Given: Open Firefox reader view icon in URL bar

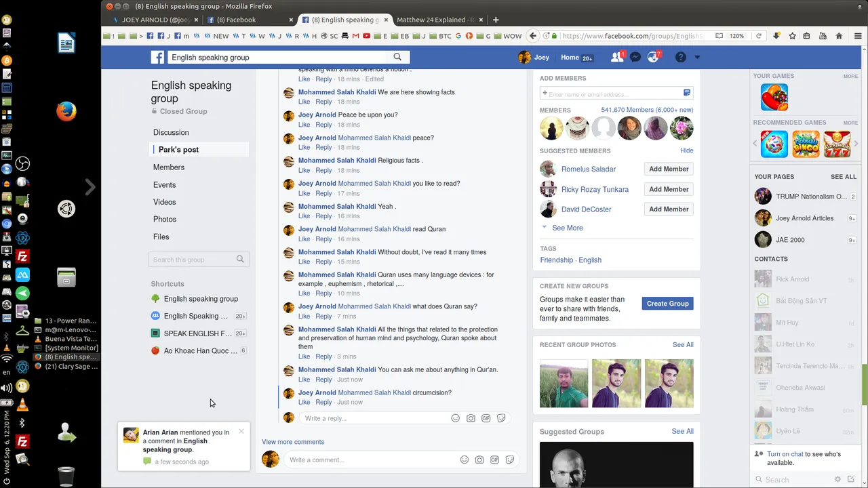Looking at the screenshot, I should [x=719, y=36].
